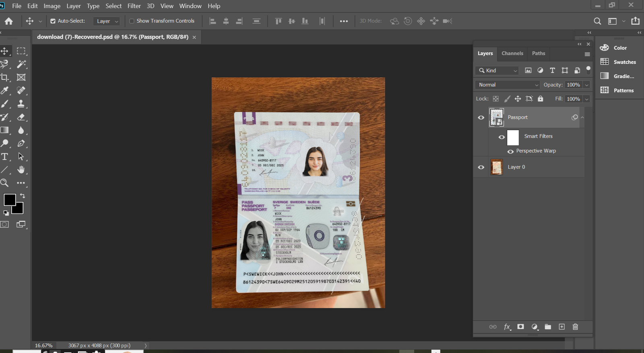This screenshot has height=353, width=644.
Task: Choose the Dodge tool
Action: point(4,143)
